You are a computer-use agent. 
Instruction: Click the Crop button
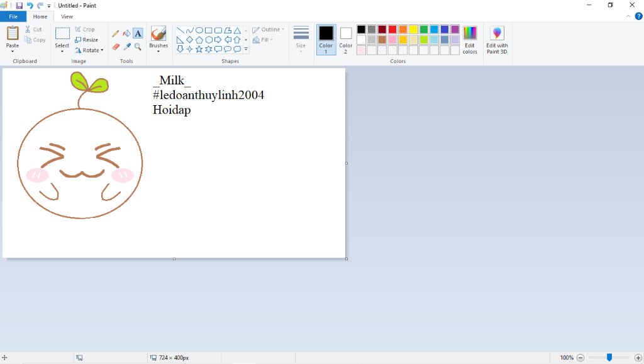coord(85,29)
